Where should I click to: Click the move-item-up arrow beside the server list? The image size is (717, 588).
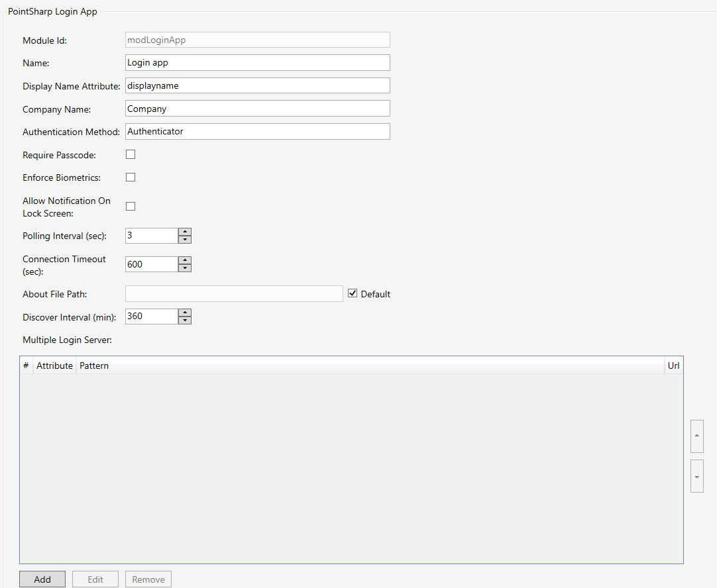[696, 436]
